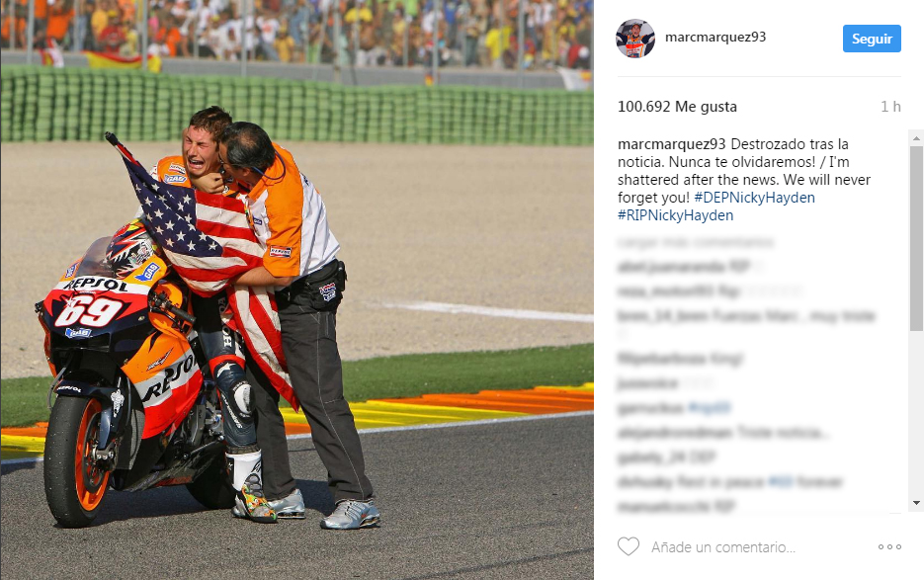
Task: Open the #DEPNickyHayden hashtag
Action: tap(754, 198)
